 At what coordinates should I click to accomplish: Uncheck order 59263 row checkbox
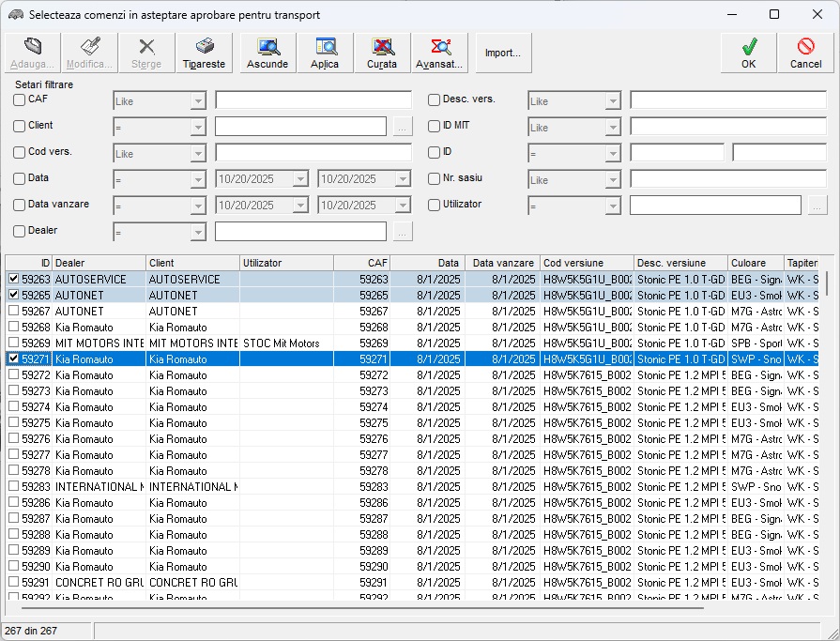(13, 279)
